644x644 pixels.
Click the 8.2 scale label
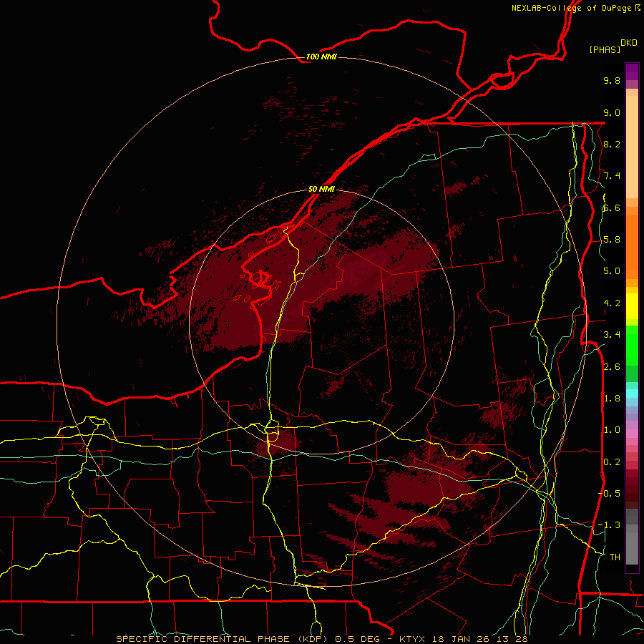pos(612,144)
